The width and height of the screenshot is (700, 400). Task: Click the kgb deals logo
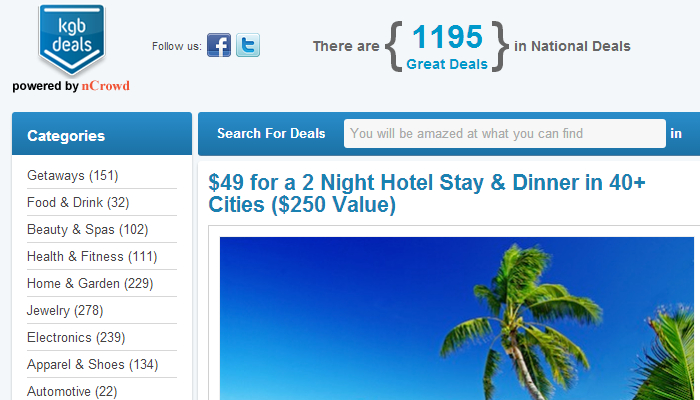click(71, 39)
